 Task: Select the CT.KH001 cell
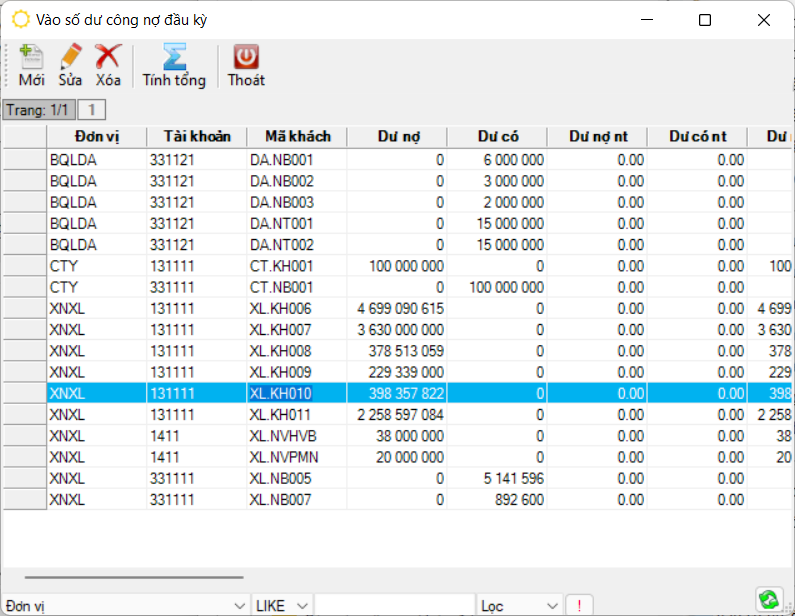[297, 267]
